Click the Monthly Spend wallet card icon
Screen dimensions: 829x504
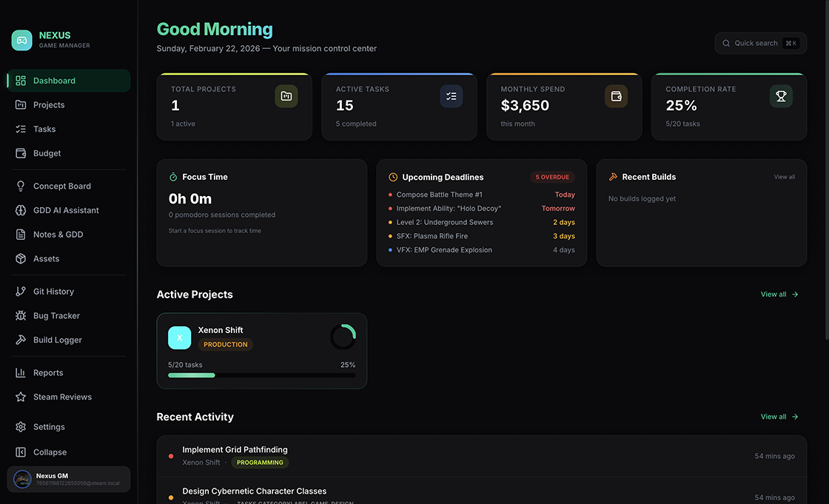(616, 96)
